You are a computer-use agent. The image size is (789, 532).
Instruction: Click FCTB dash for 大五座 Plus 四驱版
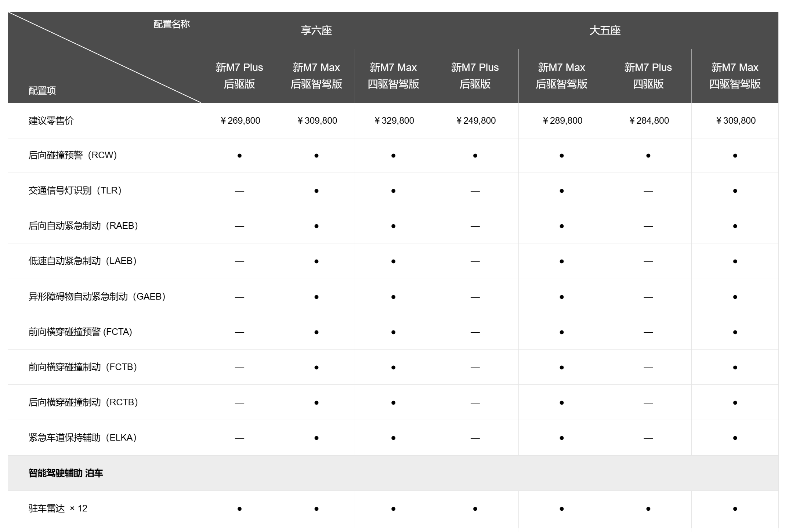tap(648, 368)
